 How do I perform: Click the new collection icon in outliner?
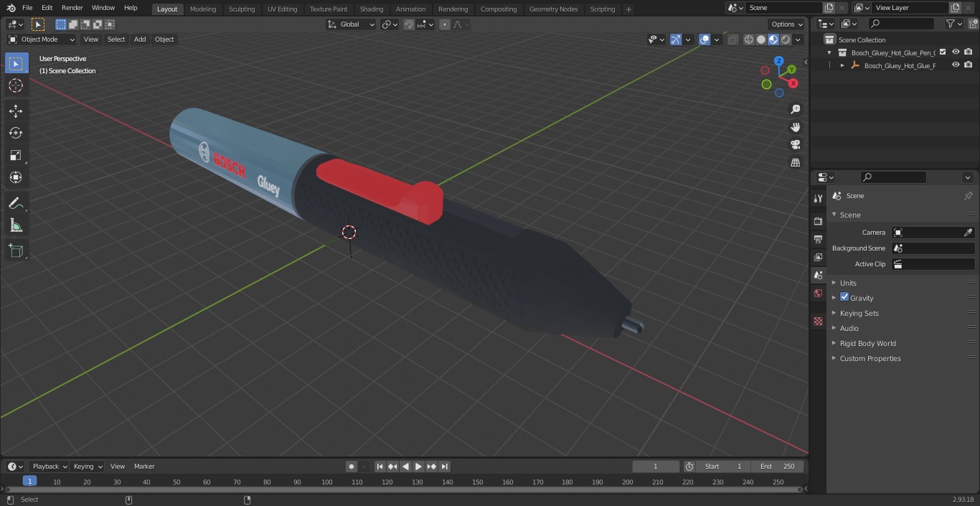[x=972, y=24]
